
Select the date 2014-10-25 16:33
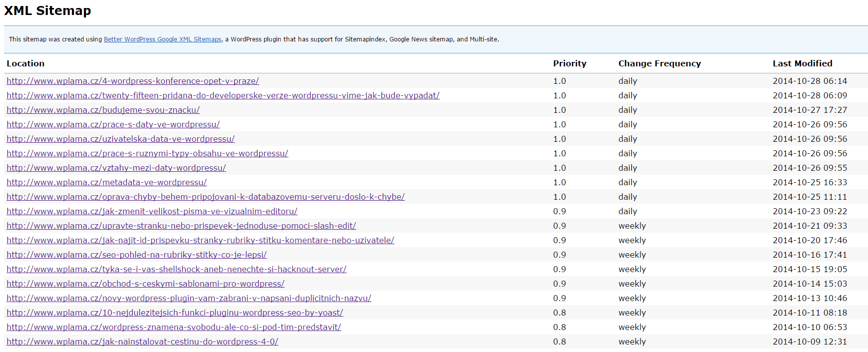coord(810,182)
